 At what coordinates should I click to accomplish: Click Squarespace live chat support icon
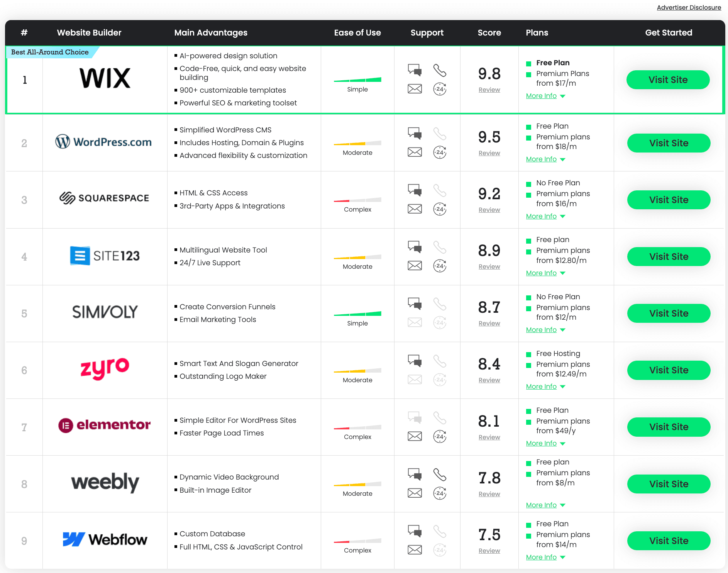(415, 190)
